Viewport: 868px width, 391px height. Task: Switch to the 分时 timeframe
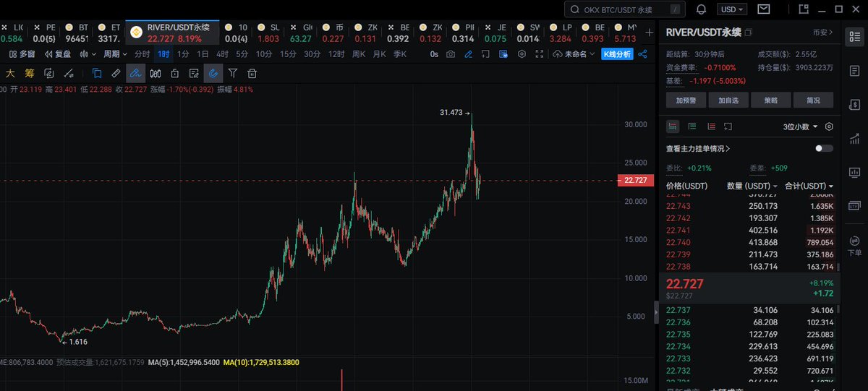pos(142,54)
